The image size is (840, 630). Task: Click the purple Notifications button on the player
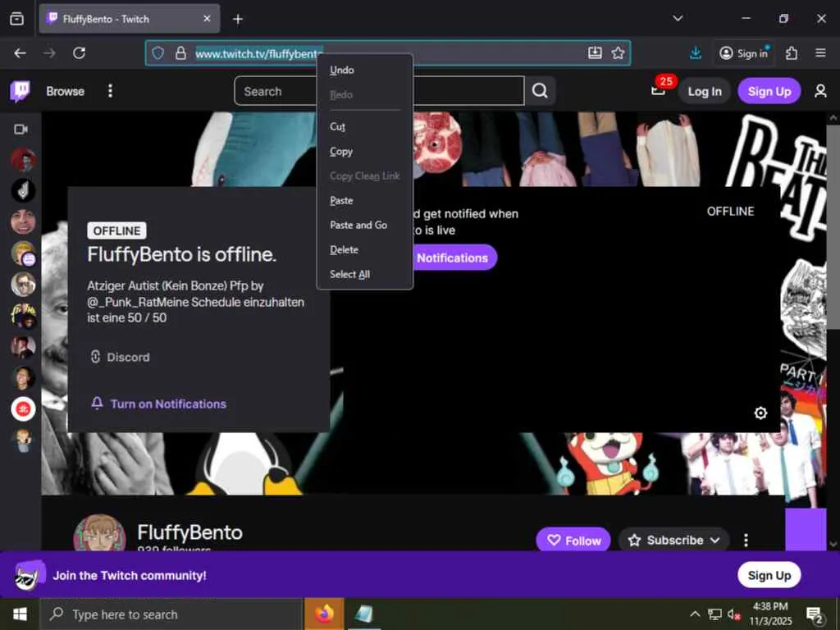454,258
